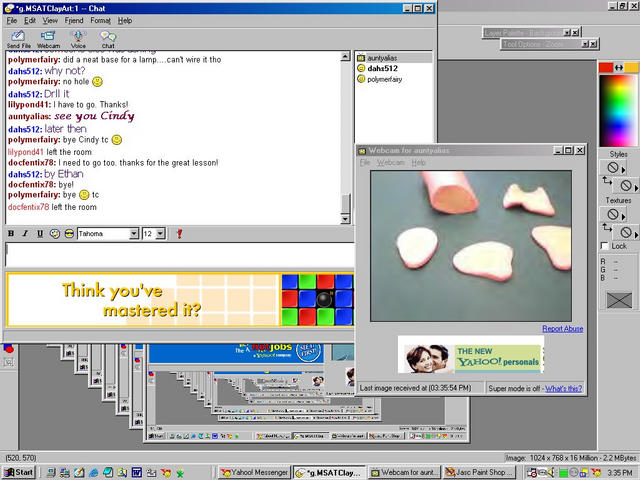Swap the Styles foreground and background
Image resolution: width=640 pixels, height=480 pixels.
607,181
